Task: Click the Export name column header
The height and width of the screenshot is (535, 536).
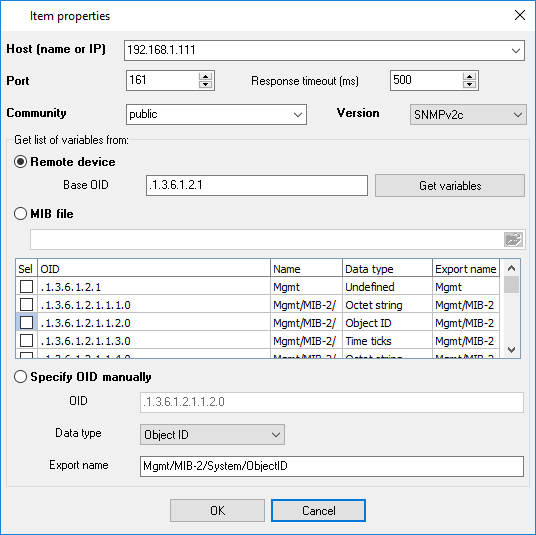Action: point(466,269)
